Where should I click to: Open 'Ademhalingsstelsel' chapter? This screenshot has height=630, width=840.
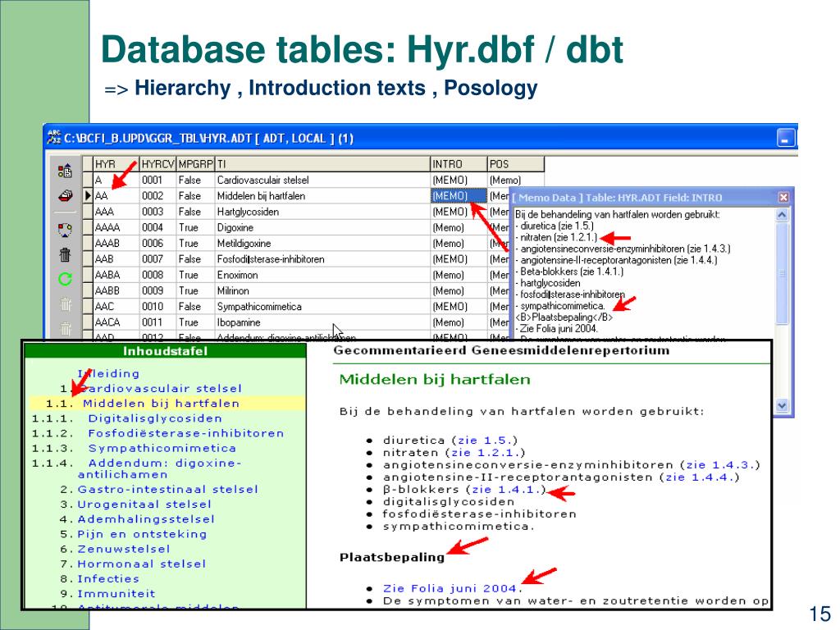pos(146,519)
